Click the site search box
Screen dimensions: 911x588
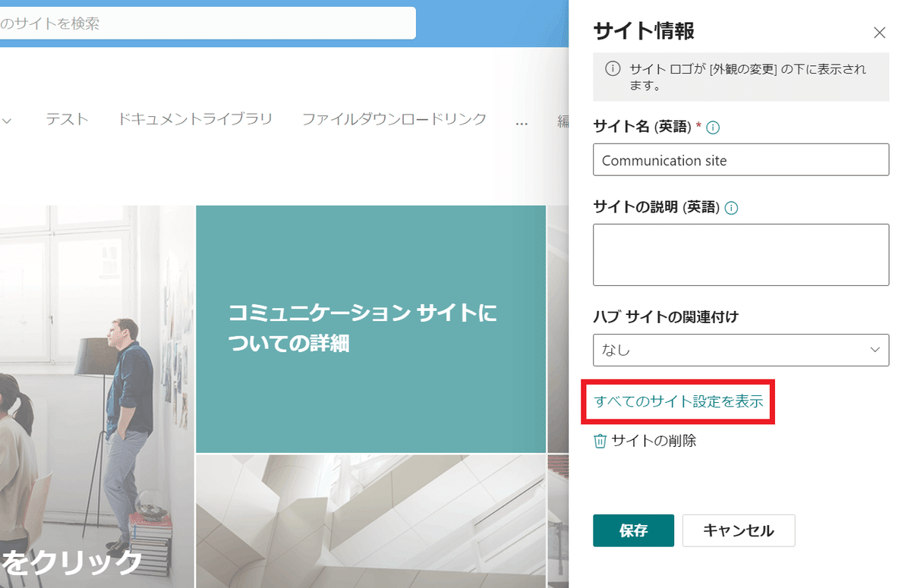[206, 24]
